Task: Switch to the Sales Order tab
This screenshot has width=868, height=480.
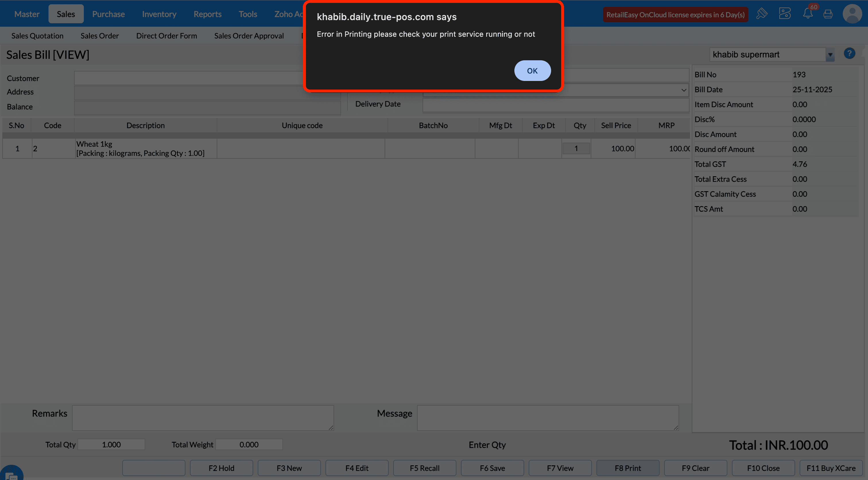Action: click(99, 36)
